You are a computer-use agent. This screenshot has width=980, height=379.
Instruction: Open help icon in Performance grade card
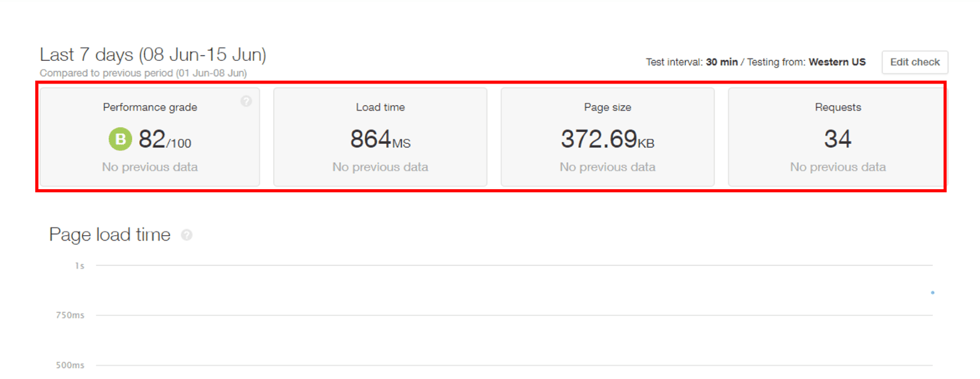[246, 101]
